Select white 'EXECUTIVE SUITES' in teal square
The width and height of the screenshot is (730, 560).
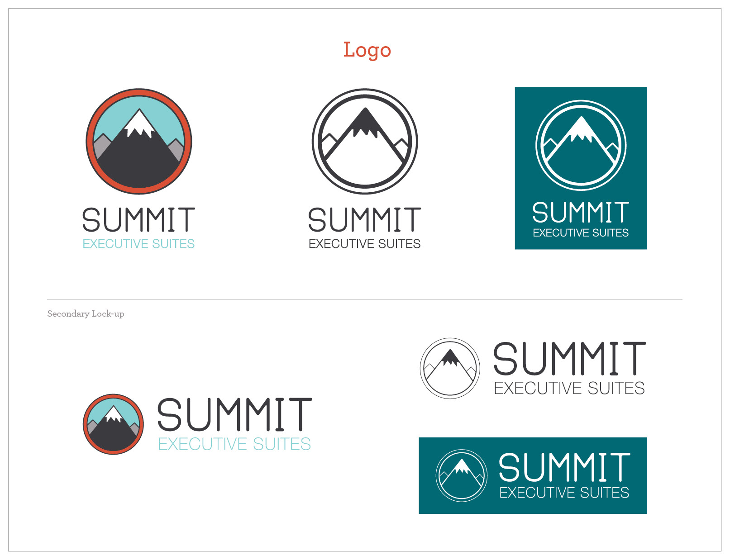pos(581,233)
